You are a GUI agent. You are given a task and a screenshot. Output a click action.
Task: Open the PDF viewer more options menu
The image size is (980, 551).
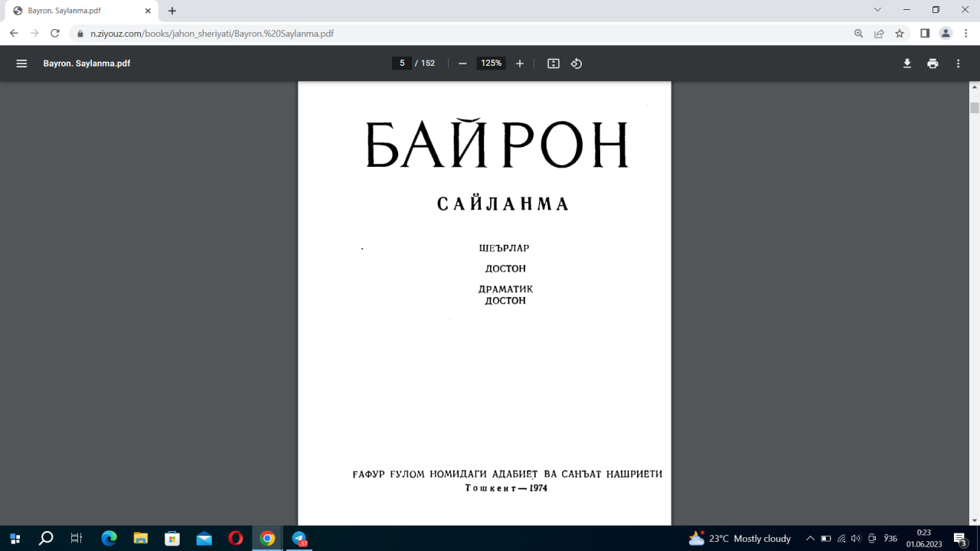958,64
